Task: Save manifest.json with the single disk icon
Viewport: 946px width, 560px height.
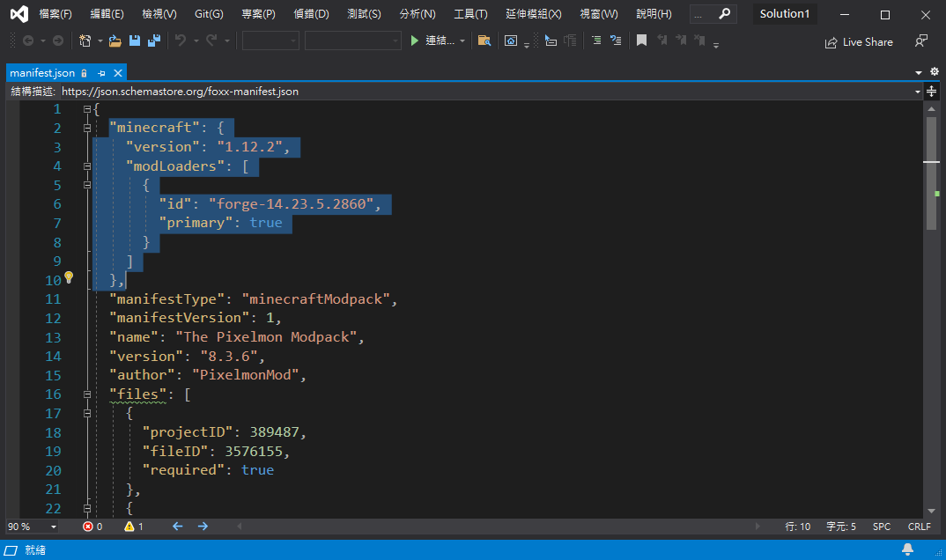Action: point(135,41)
